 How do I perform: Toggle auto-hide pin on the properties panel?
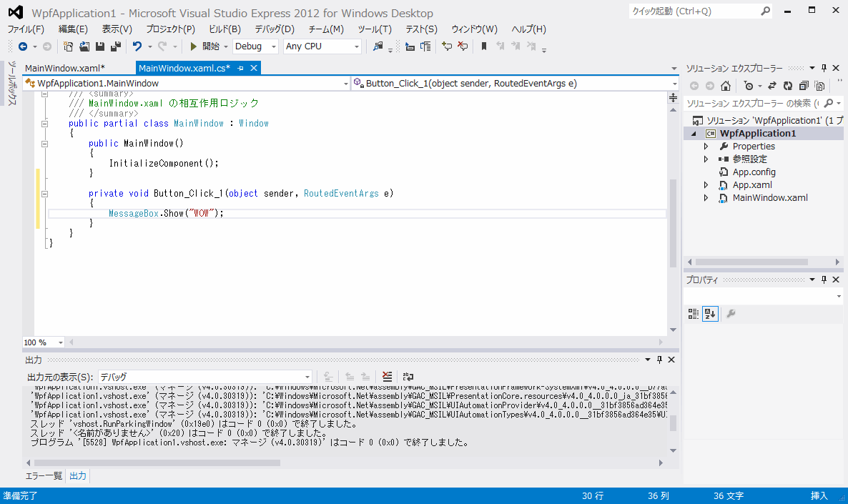(824, 280)
